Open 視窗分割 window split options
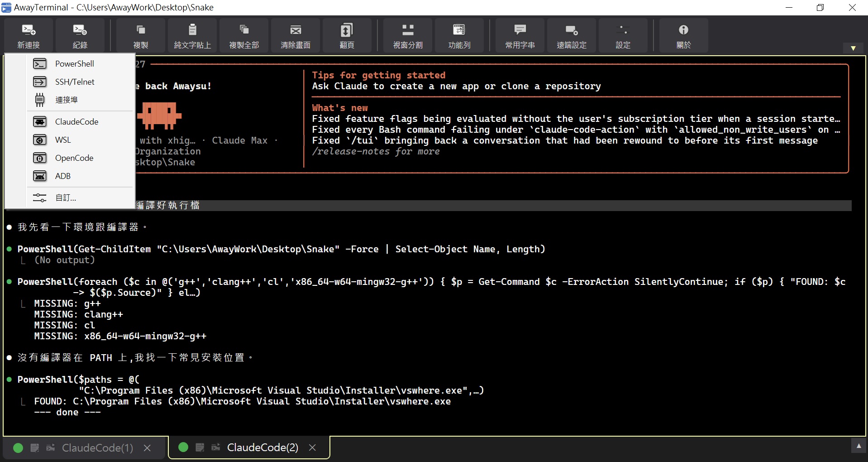Viewport: 868px width, 462px height. click(x=408, y=36)
